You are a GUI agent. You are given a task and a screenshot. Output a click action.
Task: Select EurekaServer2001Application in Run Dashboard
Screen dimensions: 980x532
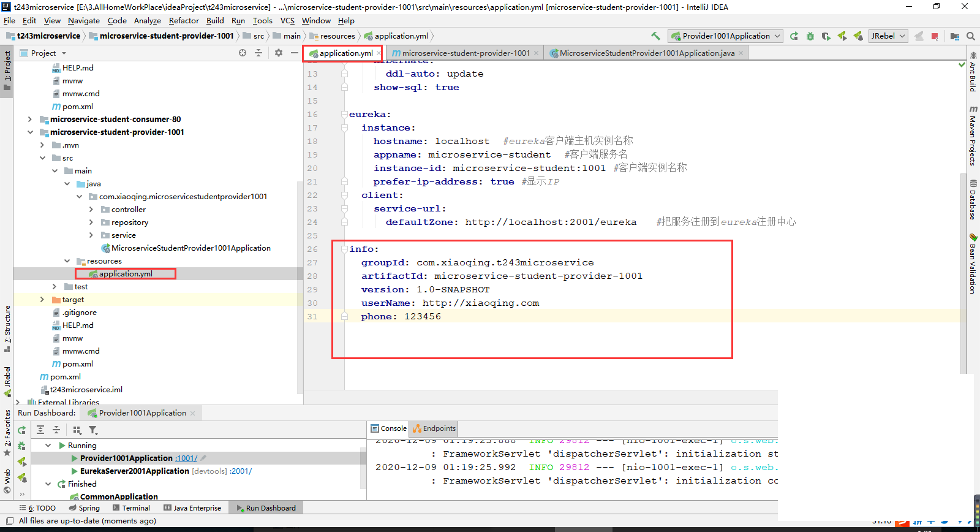point(134,471)
